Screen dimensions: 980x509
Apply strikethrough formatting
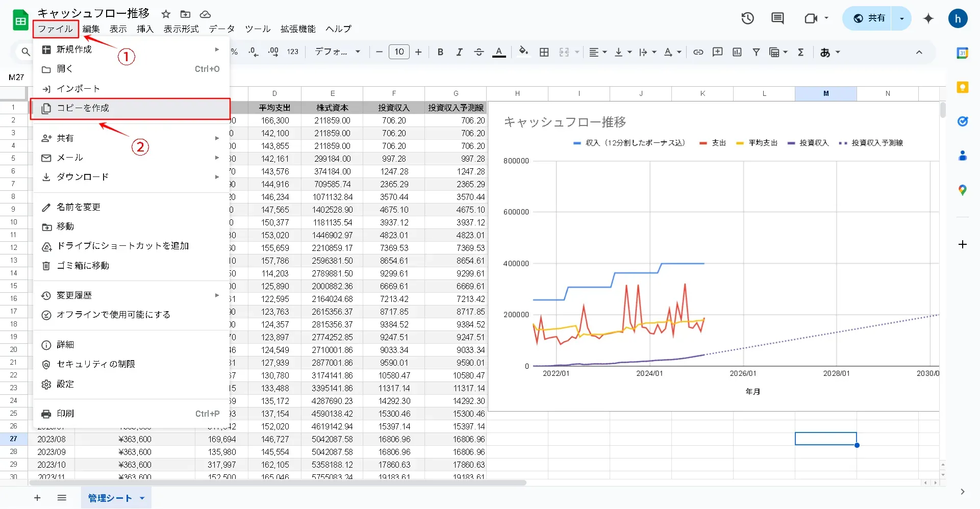479,52
